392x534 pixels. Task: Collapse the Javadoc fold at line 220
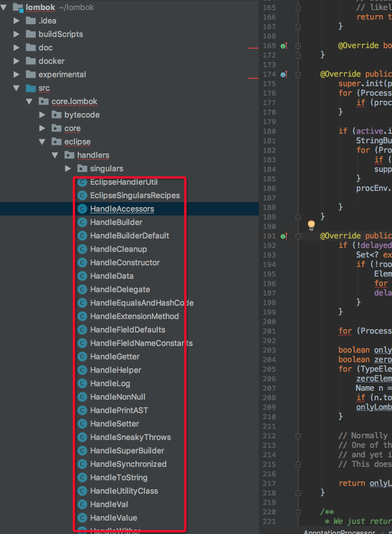tap(298, 512)
